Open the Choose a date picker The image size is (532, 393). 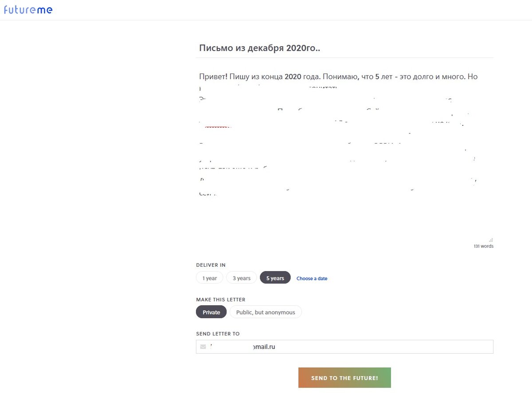pyautogui.click(x=312, y=279)
